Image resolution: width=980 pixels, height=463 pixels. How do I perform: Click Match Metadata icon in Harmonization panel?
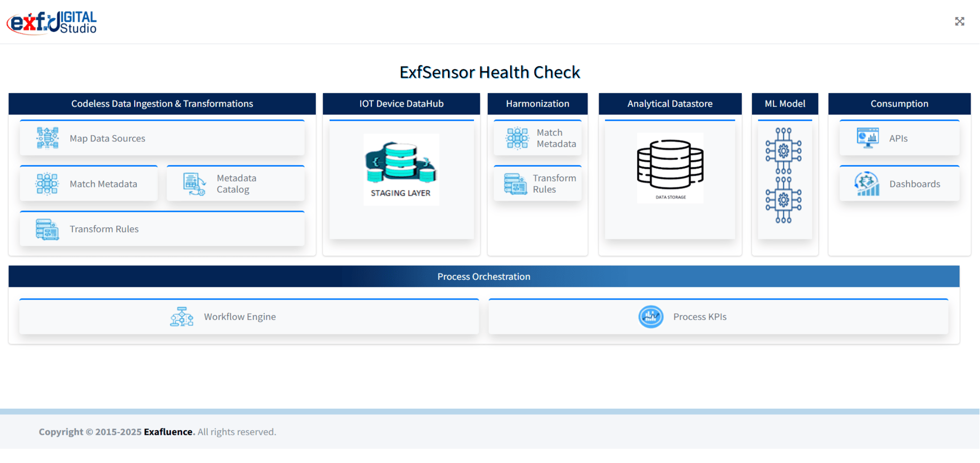click(x=517, y=138)
